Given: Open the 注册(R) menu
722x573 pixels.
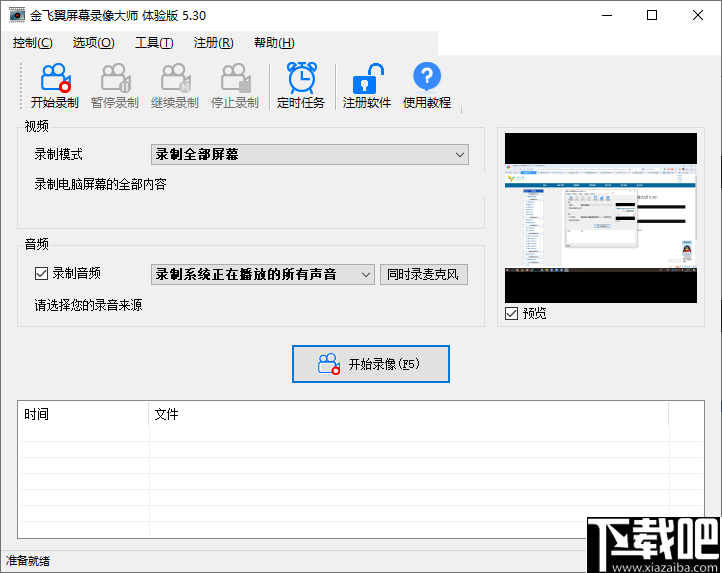Looking at the screenshot, I should (x=213, y=43).
